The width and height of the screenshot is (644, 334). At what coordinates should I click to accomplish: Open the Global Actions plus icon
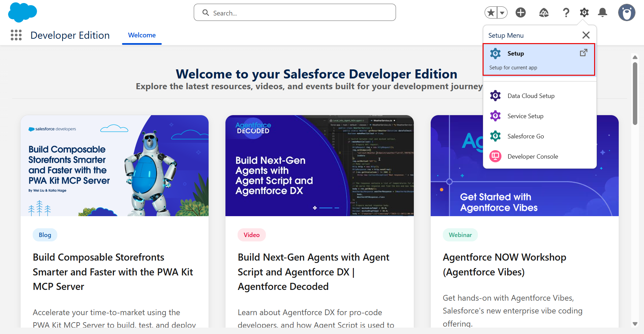coord(520,13)
